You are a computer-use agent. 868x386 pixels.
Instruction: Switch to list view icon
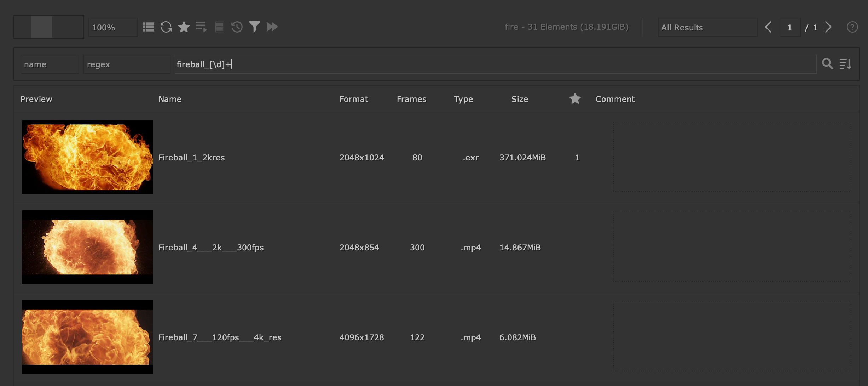[148, 27]
